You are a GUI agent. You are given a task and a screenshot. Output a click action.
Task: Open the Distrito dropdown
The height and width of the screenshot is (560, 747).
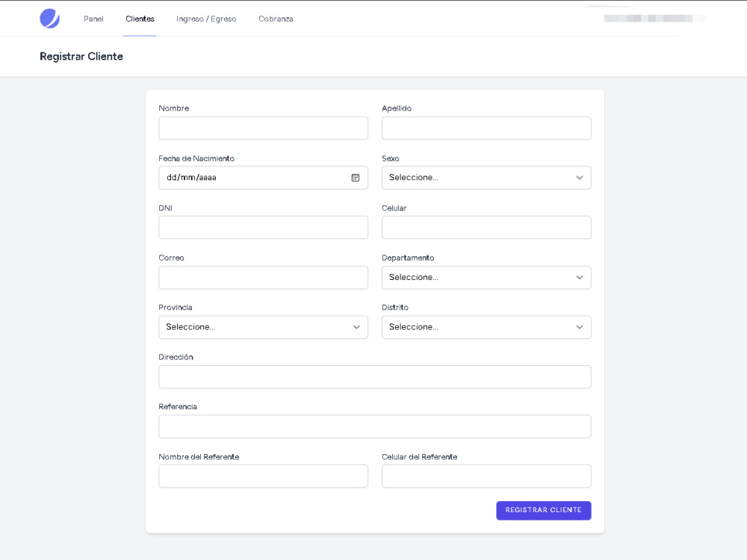[x=486, y=327]
